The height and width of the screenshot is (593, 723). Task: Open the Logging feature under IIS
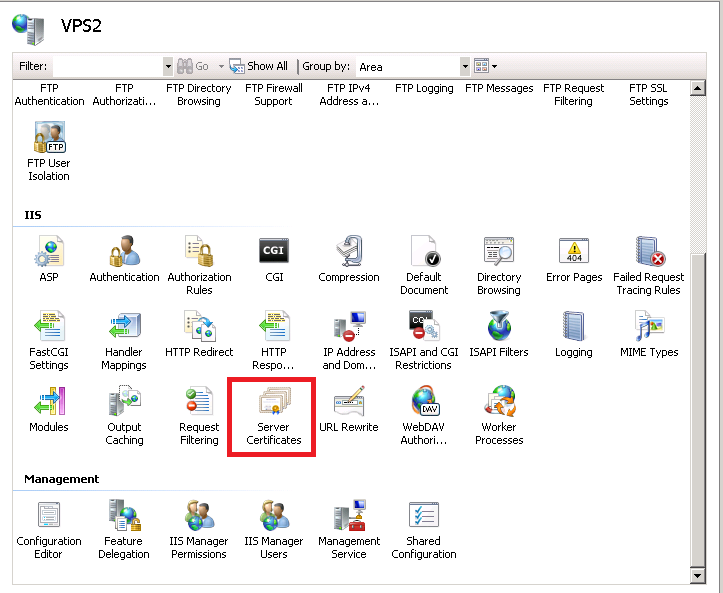point(574,333)
